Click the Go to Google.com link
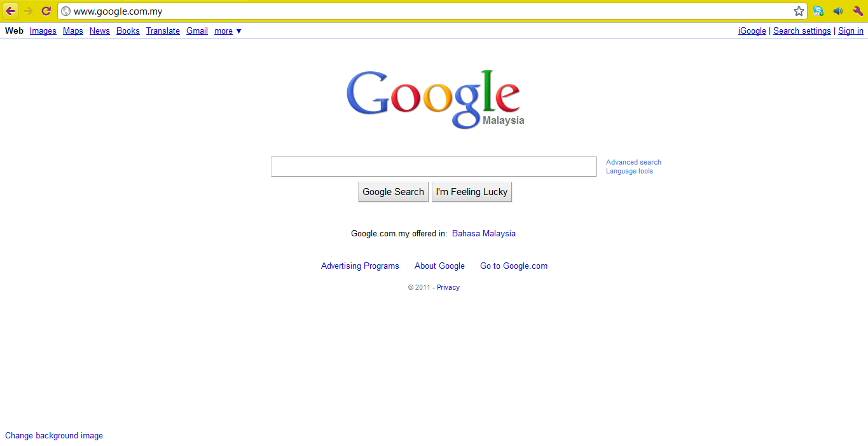The image size is (868, 446). click(x=514, y=266)
